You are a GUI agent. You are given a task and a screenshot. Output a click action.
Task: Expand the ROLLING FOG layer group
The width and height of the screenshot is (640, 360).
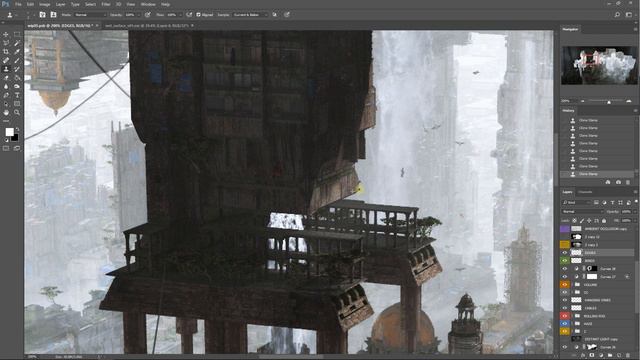[572, 316]
